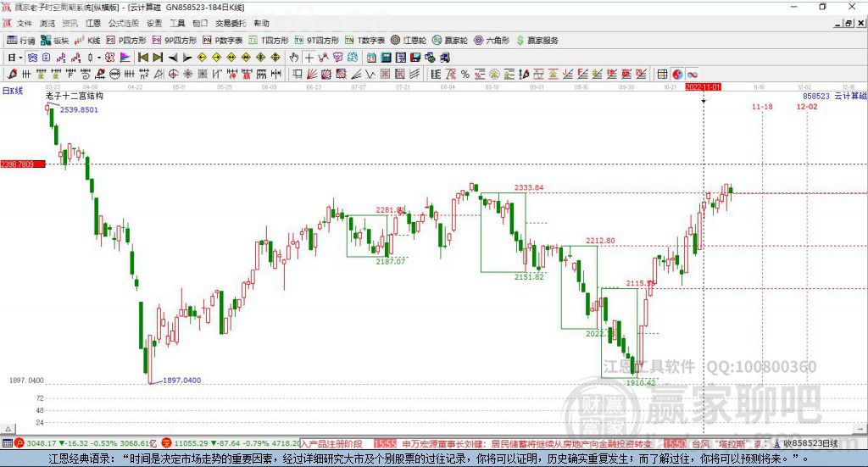868x467 pixels.
Task: Open the 江恩轮 Gann wheel
Action: coord(409,41)
